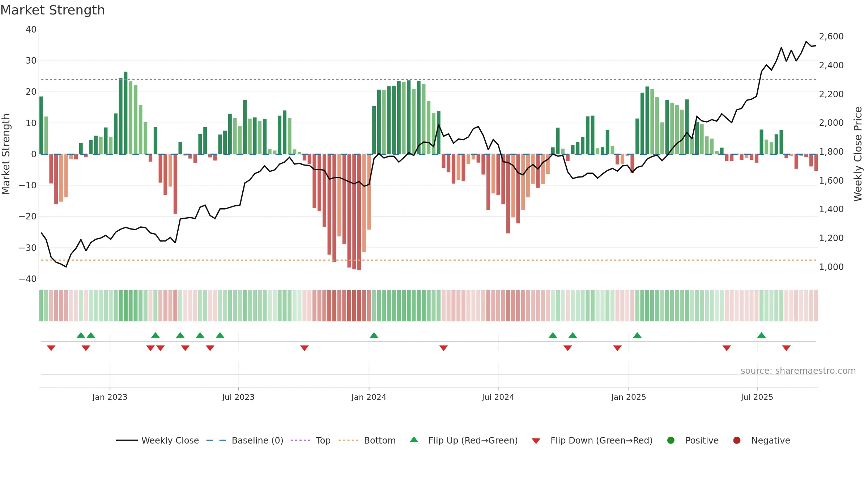Click the vertical Market Strength axis title
868x488 pixels.
[x=6, y=154]
